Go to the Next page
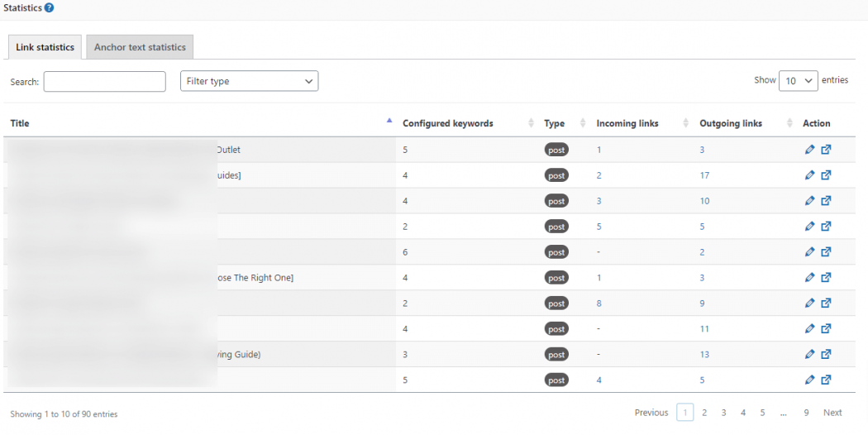The width and height of the screenshot is (868, 435). [832, 413]
